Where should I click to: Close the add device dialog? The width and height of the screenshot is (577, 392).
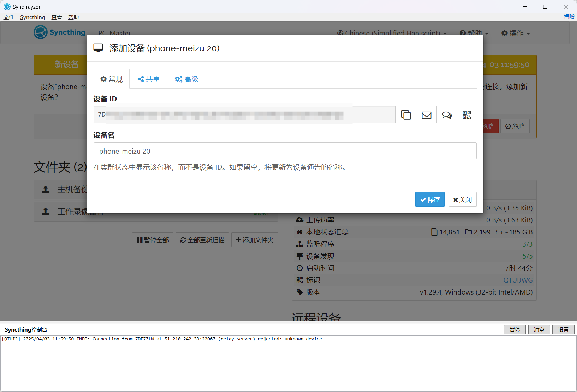point(462,200)
